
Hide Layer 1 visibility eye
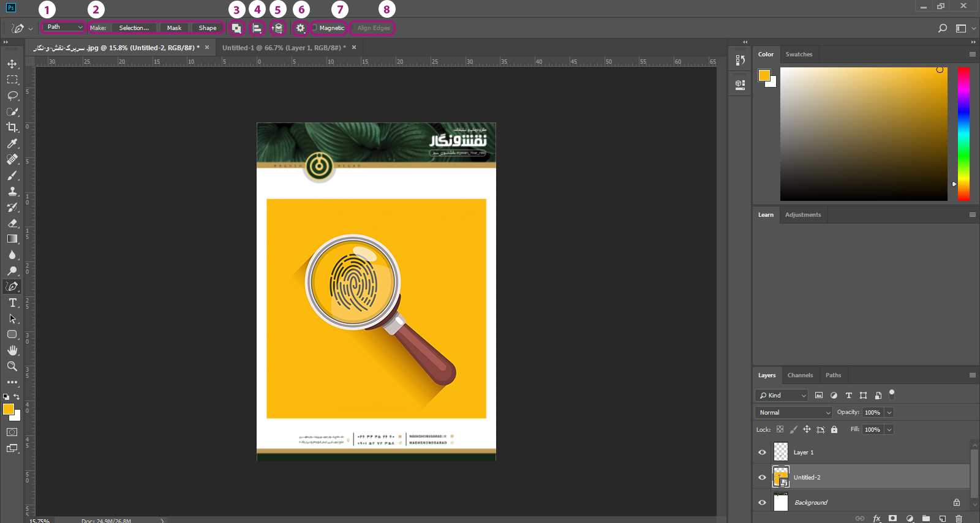(x=763, y=453)
